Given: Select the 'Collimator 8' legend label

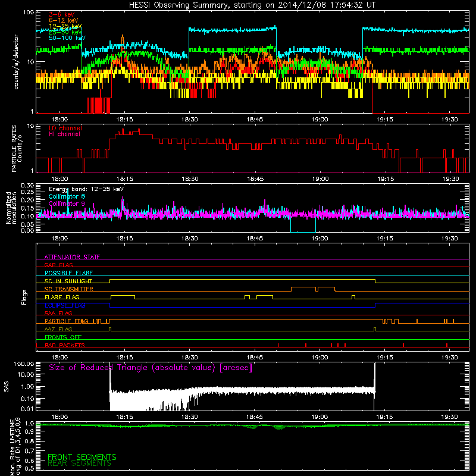Looking at the screenshot, I should click(x=67, y=196).
